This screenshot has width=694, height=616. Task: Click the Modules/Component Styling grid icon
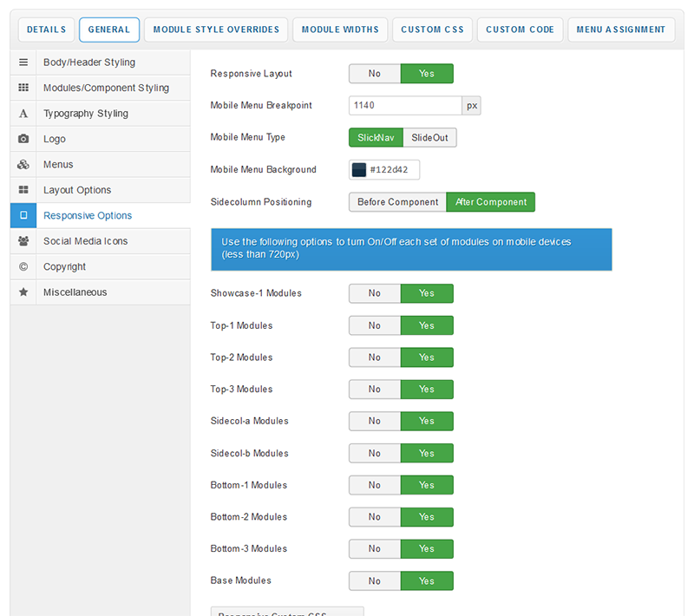tap(23, 88)
